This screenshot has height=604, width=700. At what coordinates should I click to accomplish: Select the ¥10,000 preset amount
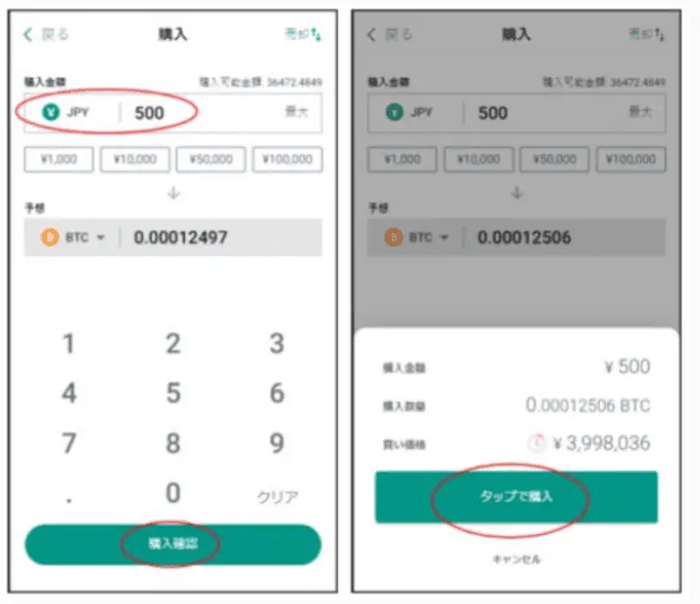tap(135, 159)
